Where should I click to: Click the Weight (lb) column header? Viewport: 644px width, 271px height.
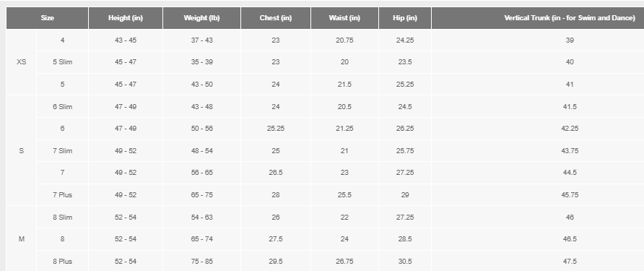point(201,18)
